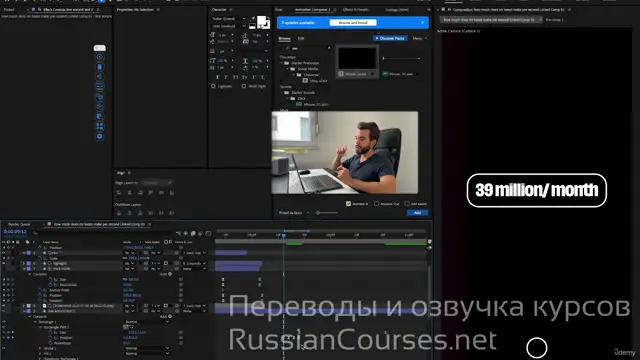Apply Subscript text style

click(263, 77)
